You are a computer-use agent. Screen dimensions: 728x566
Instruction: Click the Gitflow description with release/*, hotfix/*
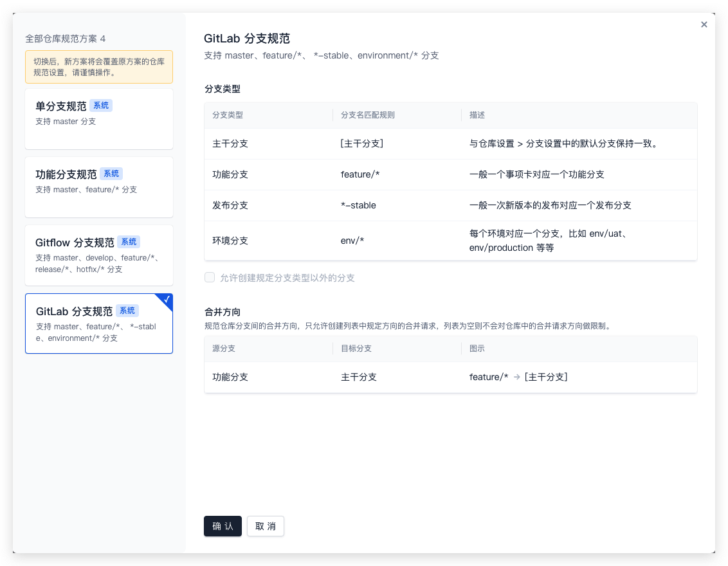[x=98, y=263]
